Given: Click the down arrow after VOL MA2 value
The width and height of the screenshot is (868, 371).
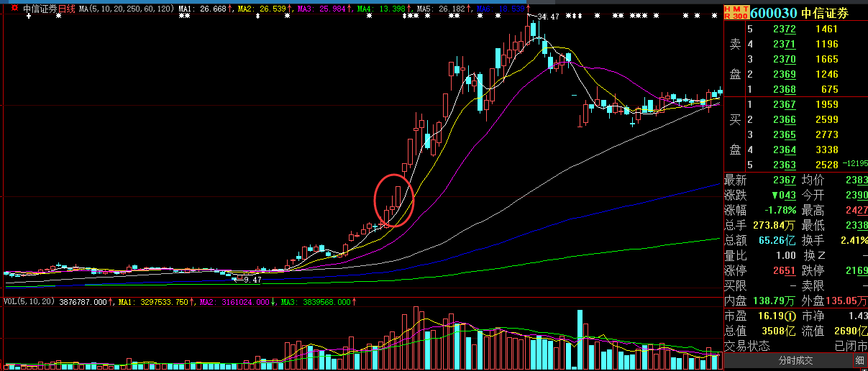Looking at the screenshot, I should (x=273, y=302).
